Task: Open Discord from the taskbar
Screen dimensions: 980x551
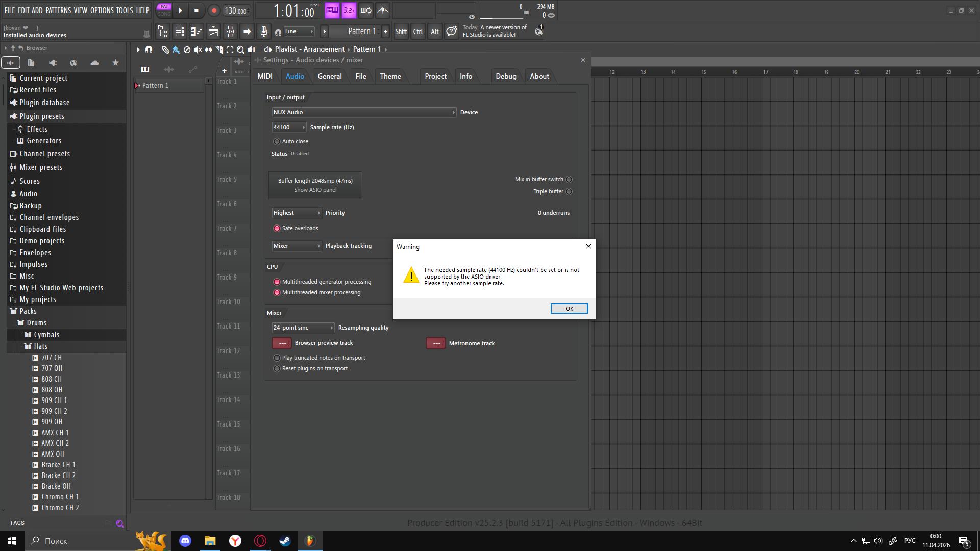Action: 185,541
